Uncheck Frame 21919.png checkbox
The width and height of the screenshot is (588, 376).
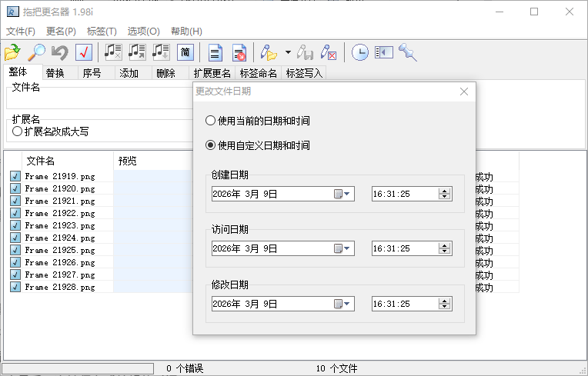[15, 176]
